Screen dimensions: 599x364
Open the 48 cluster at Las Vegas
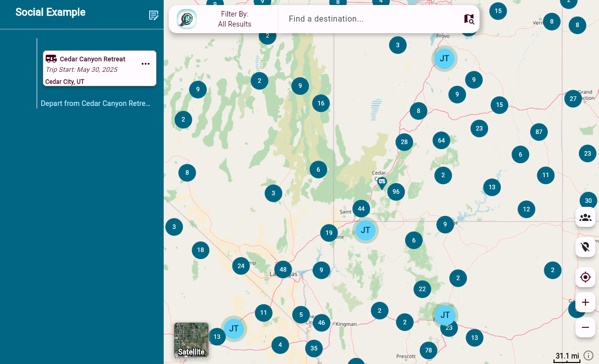[x=283, y=270]
